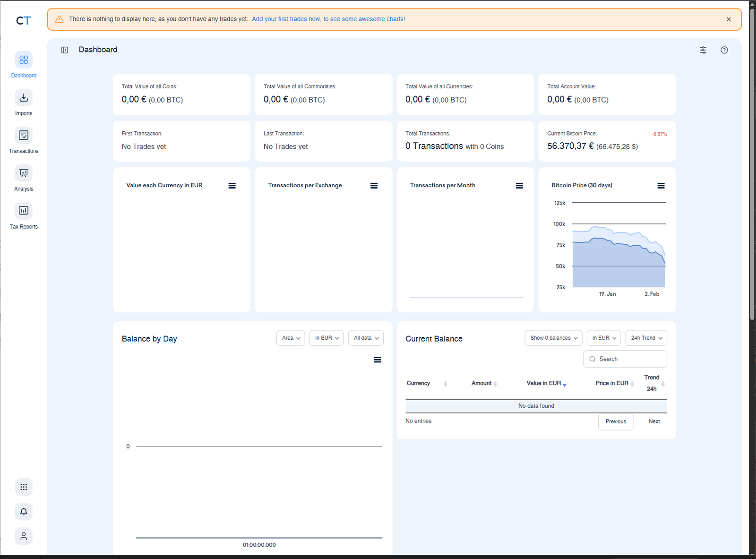Open the Transactions per Exchange chart menu
Screen dimensions: 756x559
coord(374,185)
